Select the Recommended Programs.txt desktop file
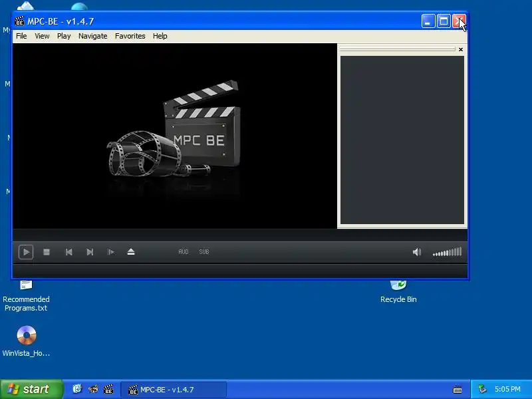The image size is (532, 399). [x=26, y=296]
